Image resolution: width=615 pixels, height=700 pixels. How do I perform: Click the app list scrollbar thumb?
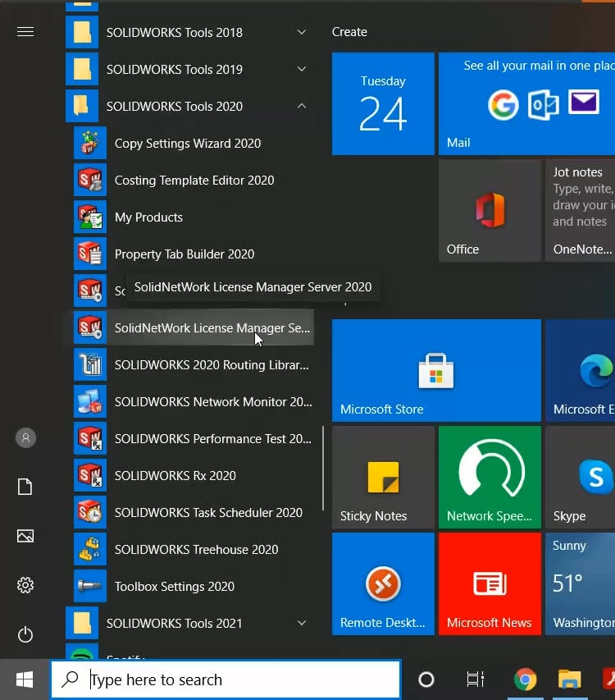point(323,469)
